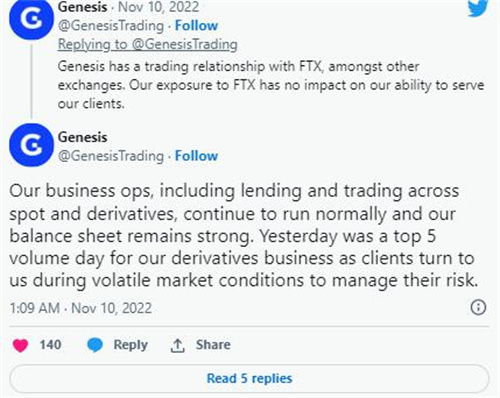
Task: Click the 140 likes count
Action: pos(50,345)
